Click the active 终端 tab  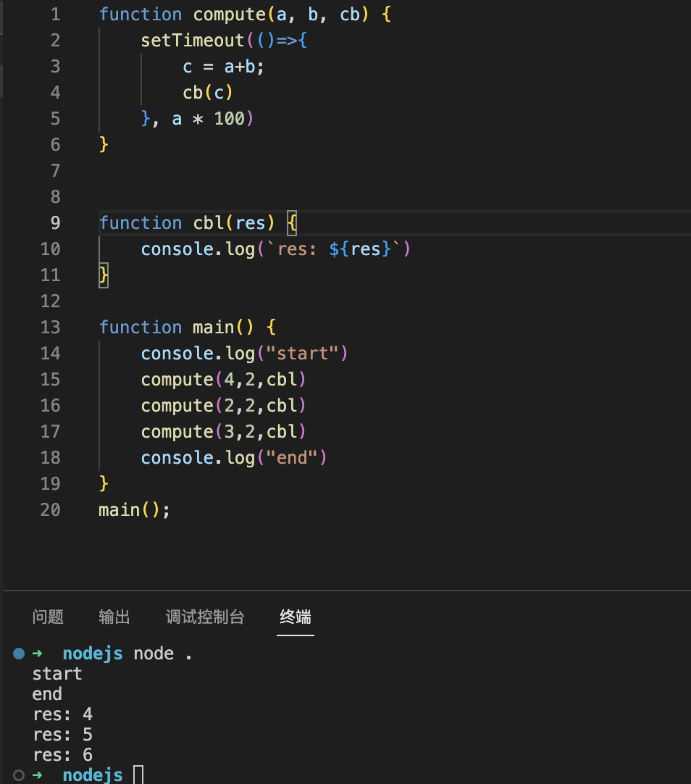(x=296, y=617)
